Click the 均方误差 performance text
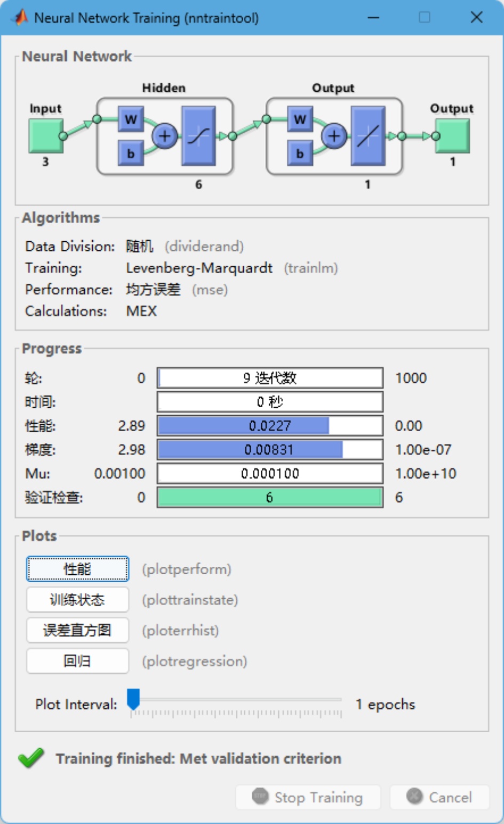Image resolution: width=504 pixels, height=824 pixels. 153,290
